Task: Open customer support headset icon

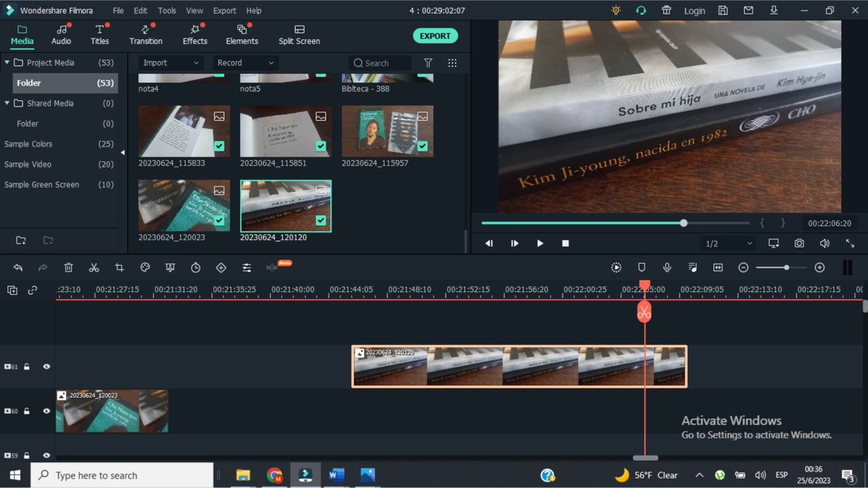Action: (x=641, y=10)
